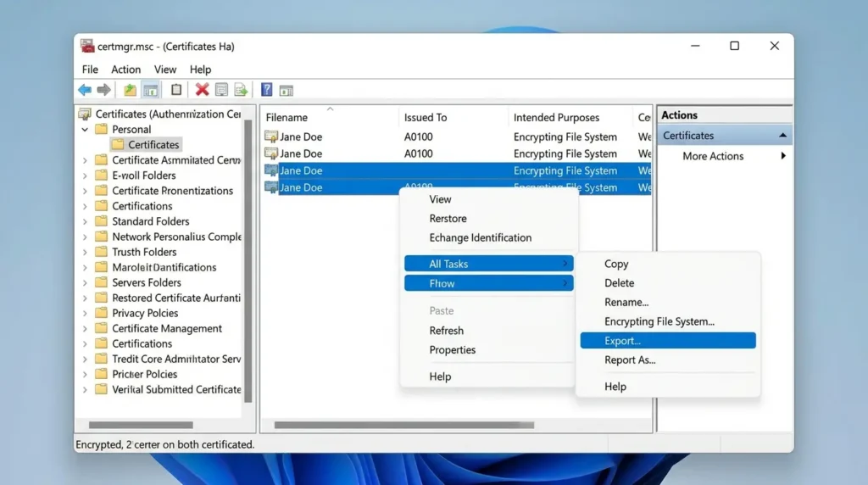Click the MaroleitDantifications folder icon
Image resolution: width=868 pixels, height=485 pixels.
coord(101,267)
